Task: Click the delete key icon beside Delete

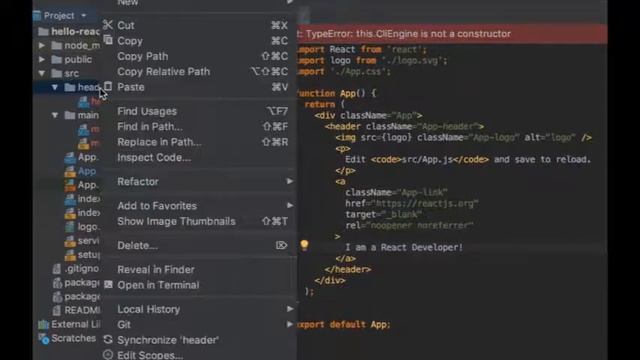Action: pos(281,245)
